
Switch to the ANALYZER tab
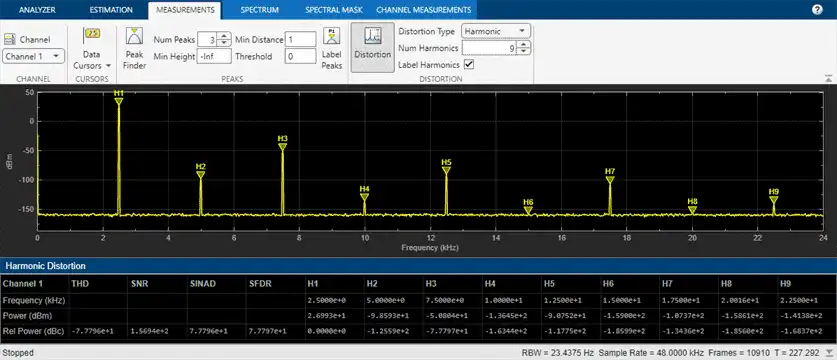click(37, 10)
